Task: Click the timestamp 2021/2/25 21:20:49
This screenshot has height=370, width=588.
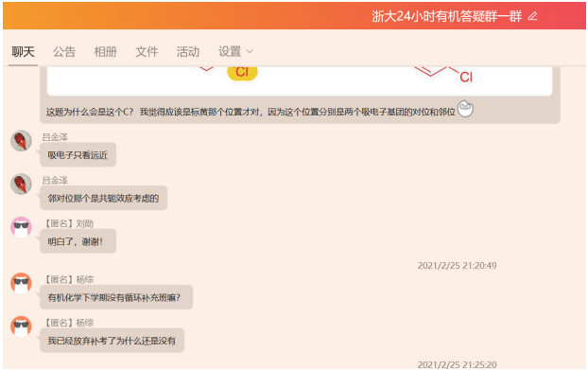Action: coord(458,266)
